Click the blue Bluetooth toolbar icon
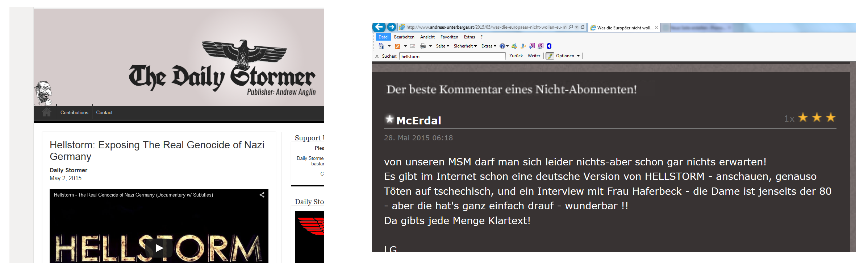Screen dimensions: 868x268 pyautogui.click(x=549, y=46)
